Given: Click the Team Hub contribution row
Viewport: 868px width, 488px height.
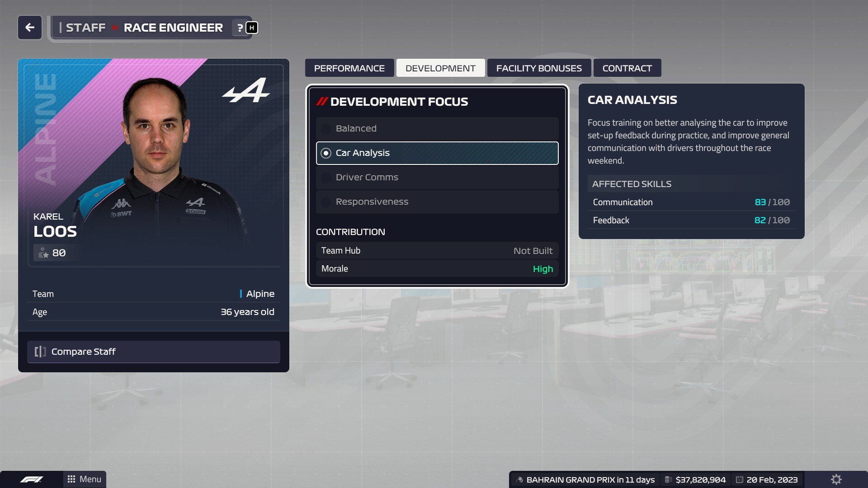Looking at the screenshot, I should tap(437, 250).
